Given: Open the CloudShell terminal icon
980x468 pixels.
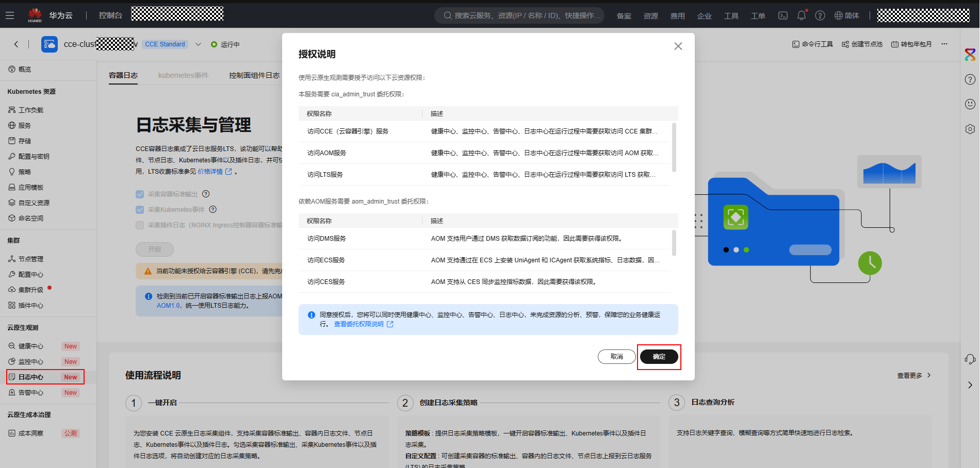Looking at the screenshot, I should 783,15.
